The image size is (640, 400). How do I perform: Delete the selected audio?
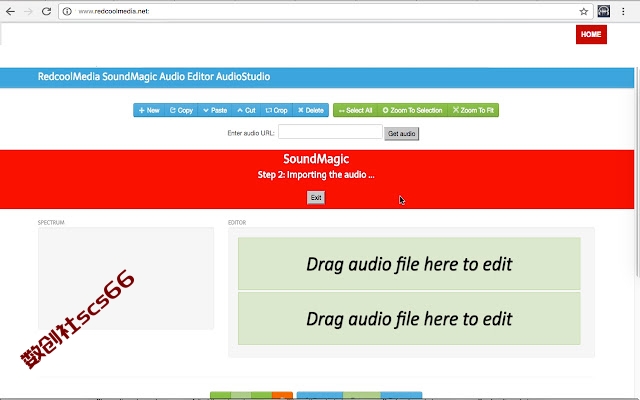[x=311, y=110]
